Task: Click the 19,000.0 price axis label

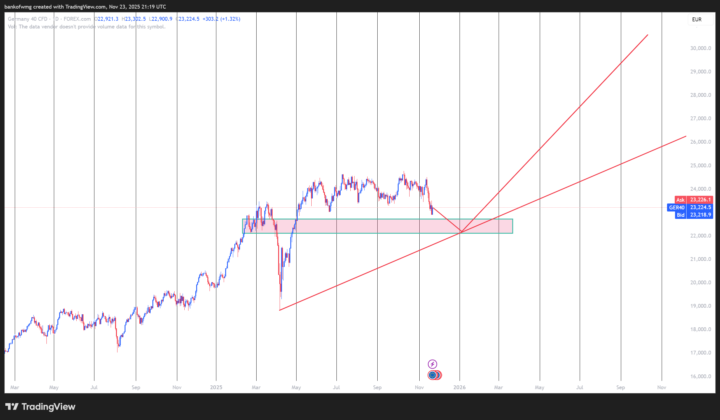Action: (701, 306)
